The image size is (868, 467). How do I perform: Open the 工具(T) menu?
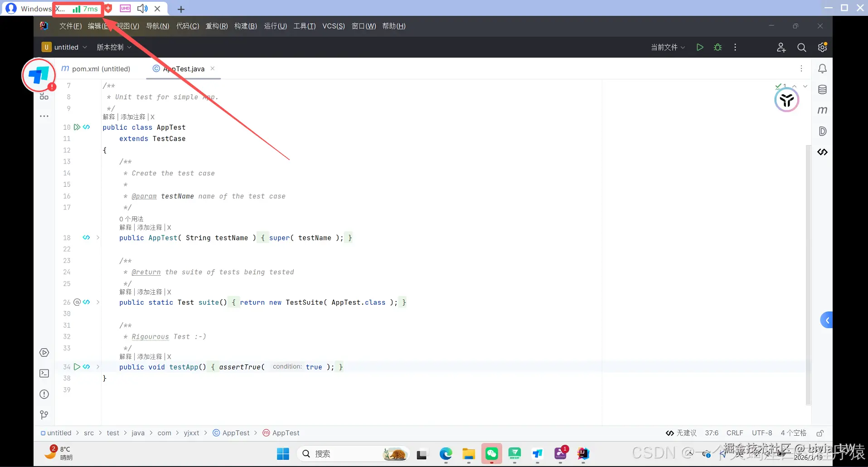click(304, 26)
